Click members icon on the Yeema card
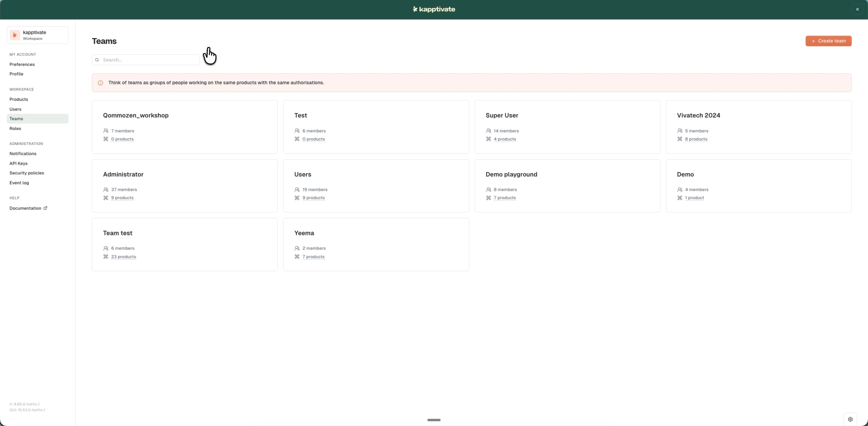 (x=297, y=248)
